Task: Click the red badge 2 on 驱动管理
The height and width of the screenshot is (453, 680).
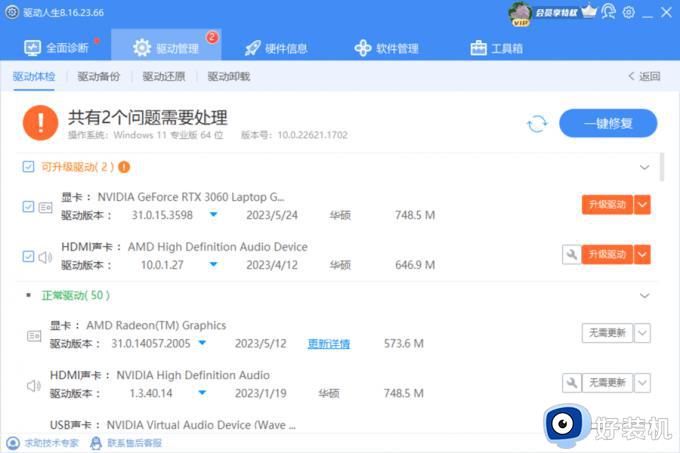Action: [212, 37]
